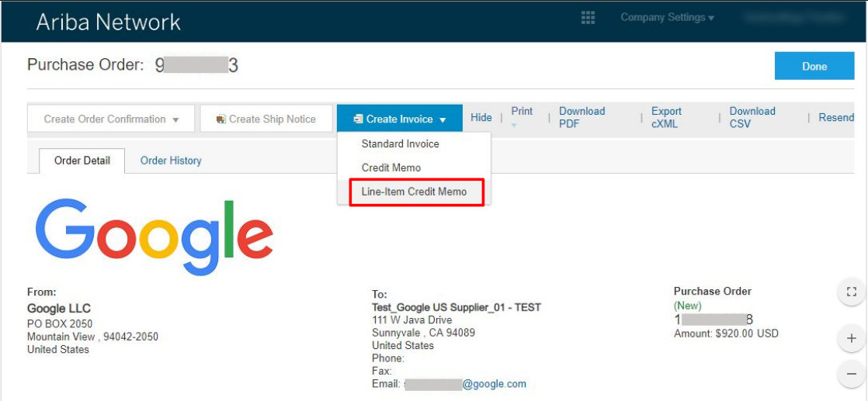This screenshot has height=401, width=868.
Task: Click the Google logo image
Action: coord(154,237)
